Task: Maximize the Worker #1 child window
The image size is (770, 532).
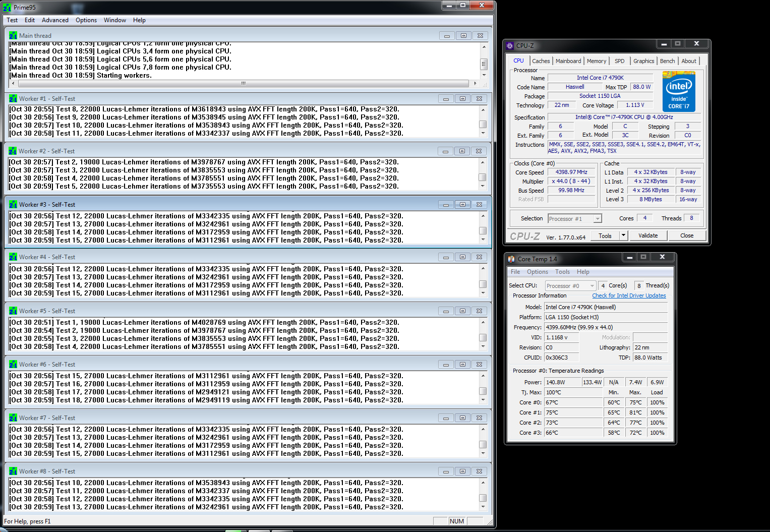Action: pos(462,99)
